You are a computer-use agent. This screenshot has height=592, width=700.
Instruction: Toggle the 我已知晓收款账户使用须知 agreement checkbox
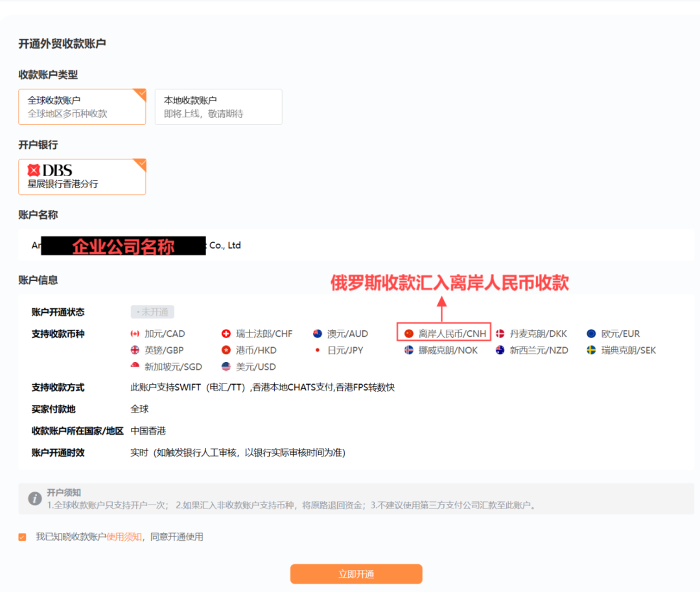tap(23, 537)
